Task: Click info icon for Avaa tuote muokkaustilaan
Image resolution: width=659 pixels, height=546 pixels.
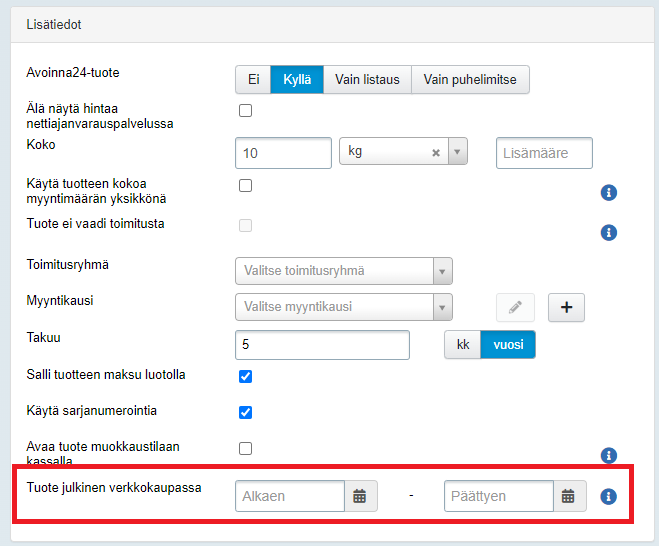Action: pos(609,455)
